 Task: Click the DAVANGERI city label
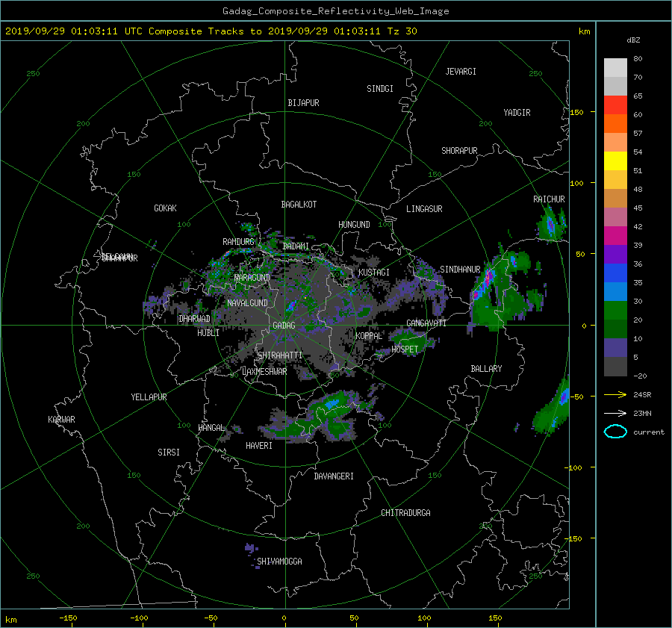pos(334,476)
